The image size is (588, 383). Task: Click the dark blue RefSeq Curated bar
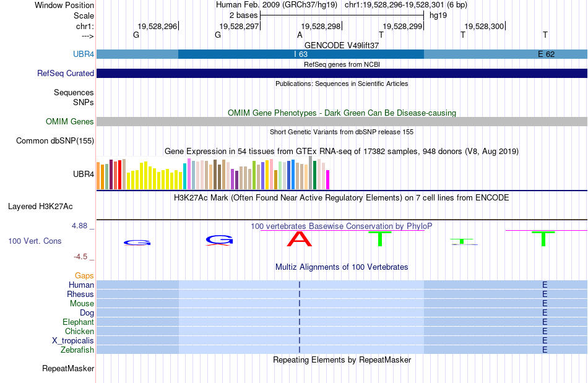coord(342,73)
